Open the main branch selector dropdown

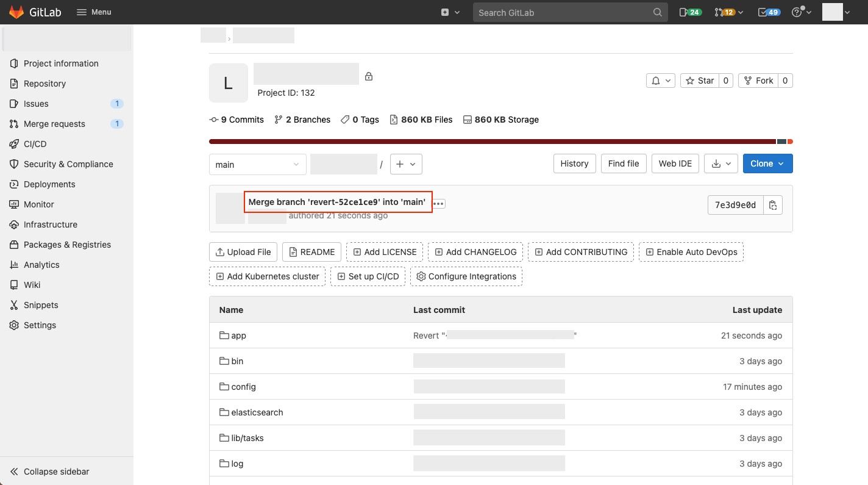[257, 164]
